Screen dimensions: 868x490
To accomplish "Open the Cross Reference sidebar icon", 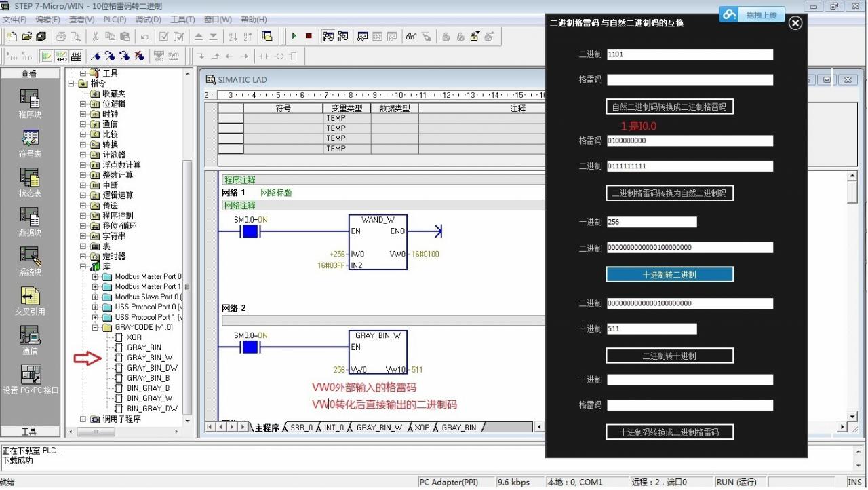I will 30,300.
